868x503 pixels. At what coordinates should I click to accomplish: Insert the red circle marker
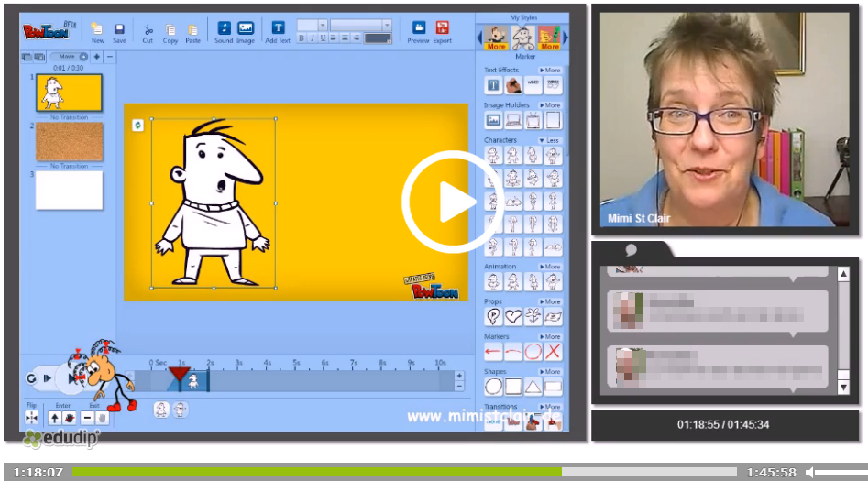[x=533, y=352]
